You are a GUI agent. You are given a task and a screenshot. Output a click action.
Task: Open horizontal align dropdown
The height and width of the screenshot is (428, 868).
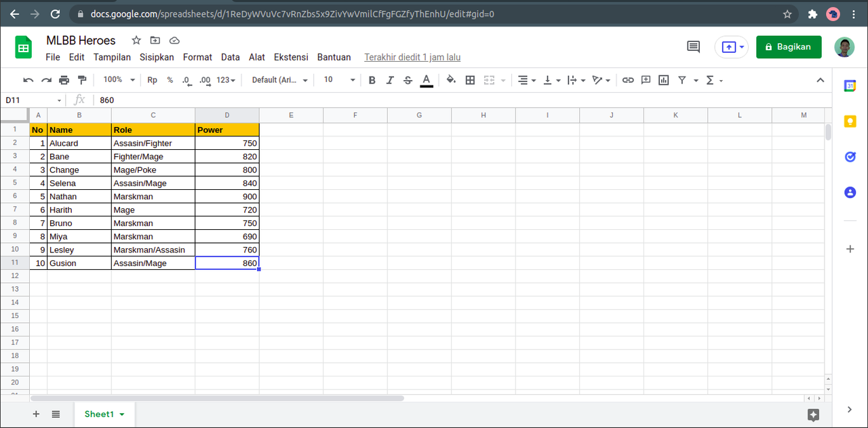click(x=526, y=80)
